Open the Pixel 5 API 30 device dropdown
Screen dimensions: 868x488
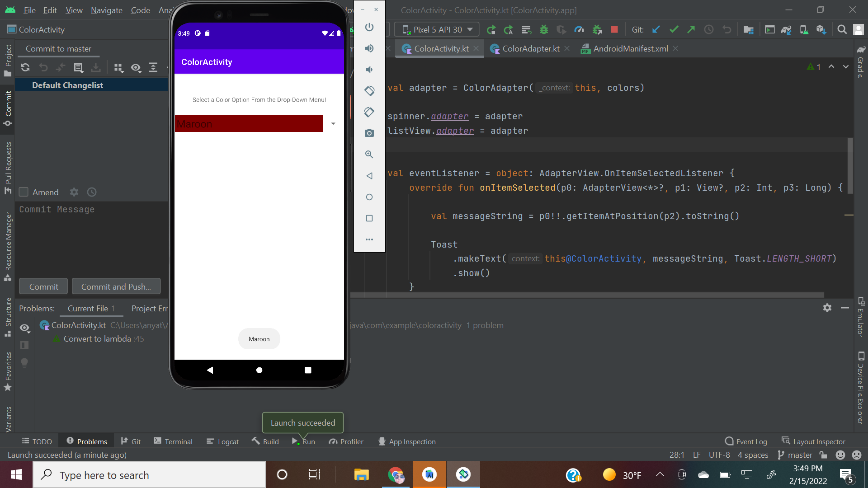click(x=437, y=30)
